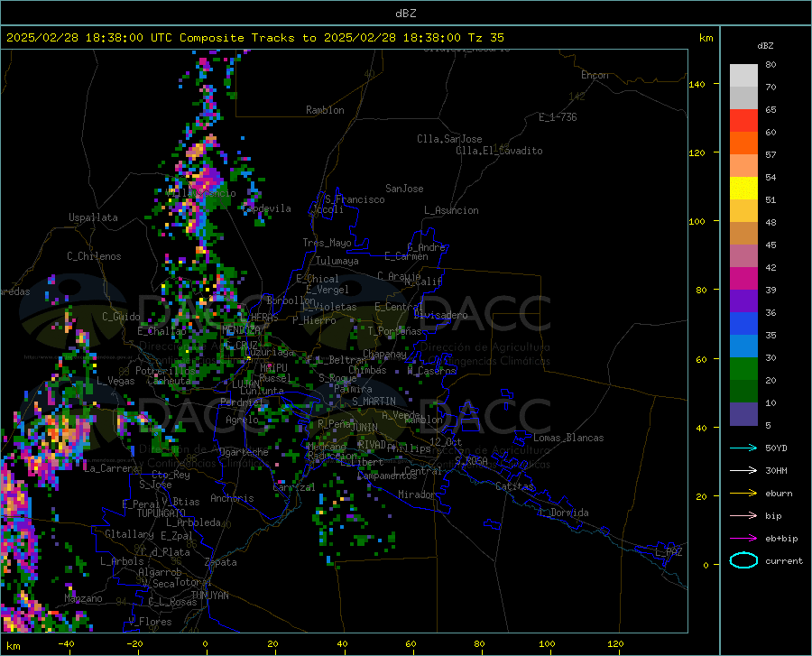This screenshot has width=812, height=656.
Task: Pick the salmon 54-57 dBZ swatch
Action: [743, 166]
